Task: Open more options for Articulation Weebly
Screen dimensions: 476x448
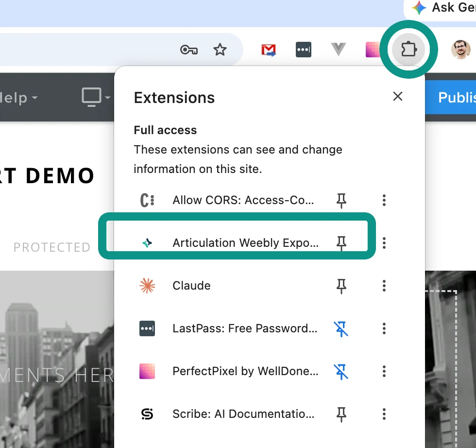Action: 384,243
